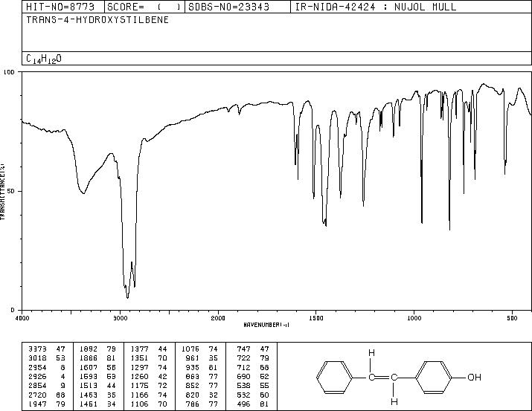Image resolution: width=532 pixels, height=411 pixels.
Task: Click the TRANS-4-HYDROXYSTILBENE compound name
Action: click(x=97, y=20)
